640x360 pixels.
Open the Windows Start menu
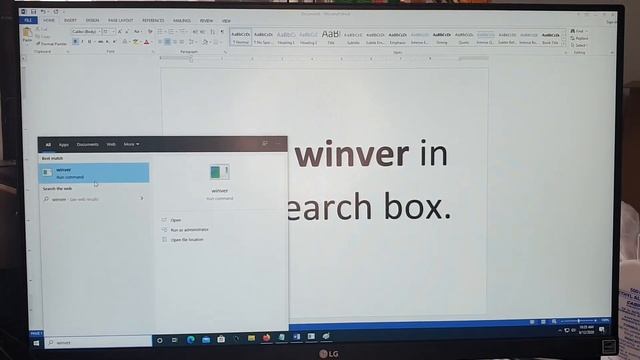tap(36, 343)
